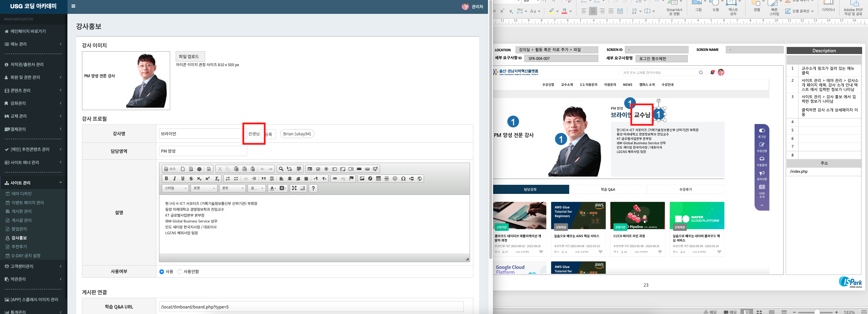
Task: Expand the 회원 및 권한 관리 menu
Action: (x=33, y=78)
